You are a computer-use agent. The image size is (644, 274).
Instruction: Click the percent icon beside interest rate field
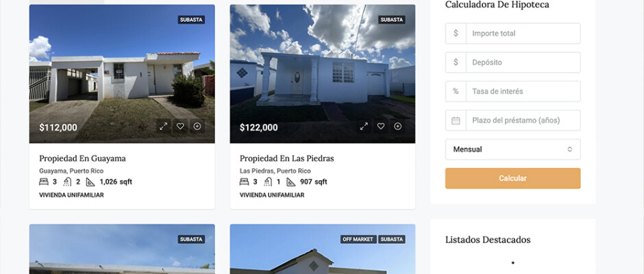point(456,91)
